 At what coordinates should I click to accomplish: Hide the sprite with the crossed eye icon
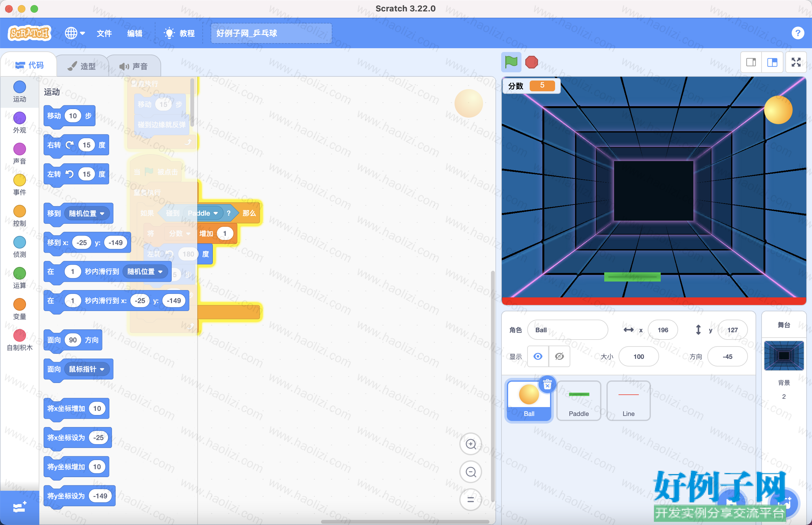click(x=559, y=356)
